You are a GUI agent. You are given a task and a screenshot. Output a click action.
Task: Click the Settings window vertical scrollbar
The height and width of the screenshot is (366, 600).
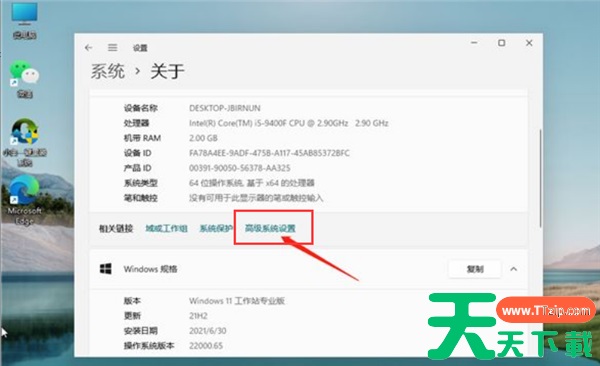(540, 178)
